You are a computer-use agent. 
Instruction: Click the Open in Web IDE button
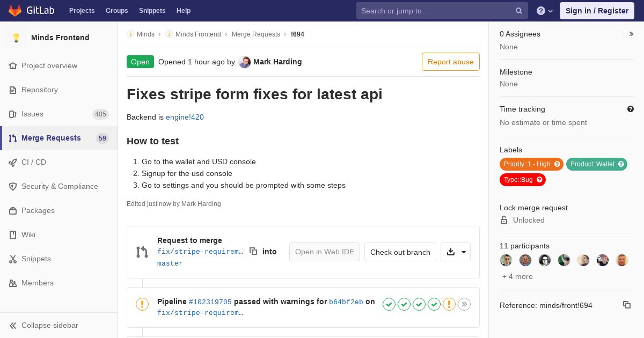325,252
